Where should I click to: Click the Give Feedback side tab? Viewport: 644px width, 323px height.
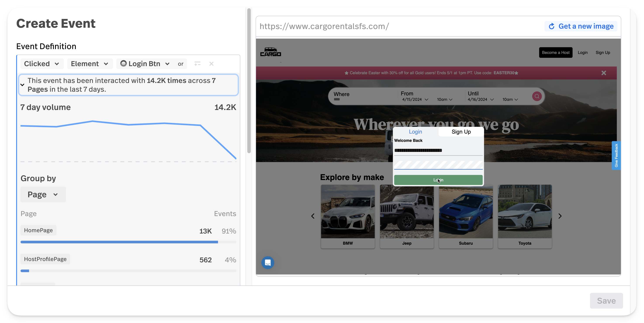616,155
